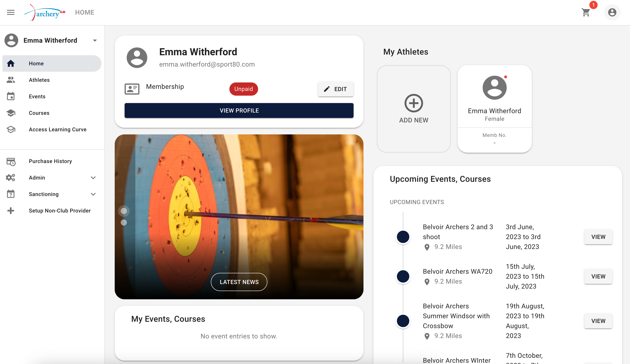
Task: Click the EDIT membership button
Action: pyautogui.click(x=336, y=89)
